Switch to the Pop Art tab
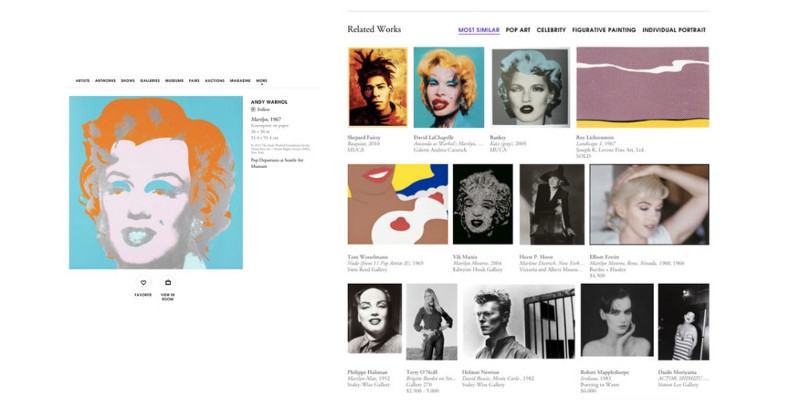 pos(518,30)
